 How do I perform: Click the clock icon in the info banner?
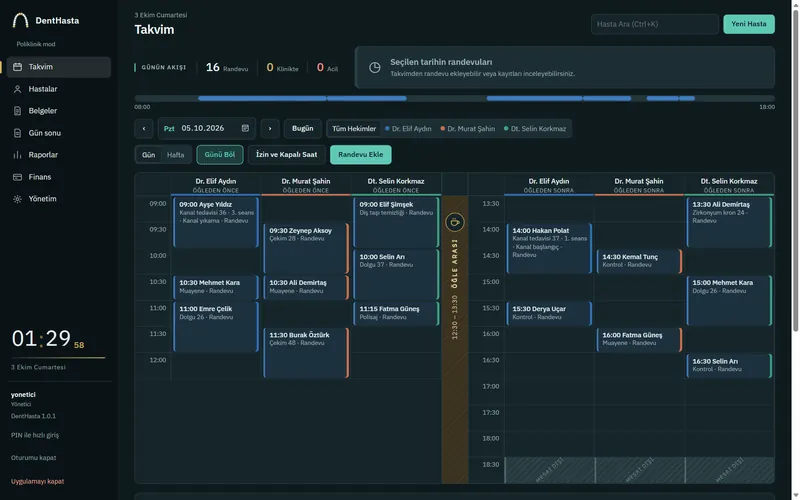(x=374, y=67)
